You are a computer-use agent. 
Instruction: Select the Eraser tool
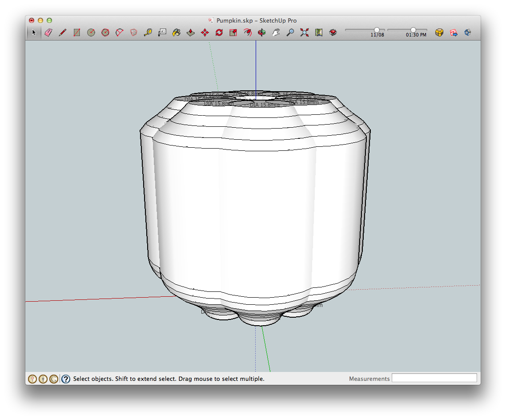pos(48,32)
